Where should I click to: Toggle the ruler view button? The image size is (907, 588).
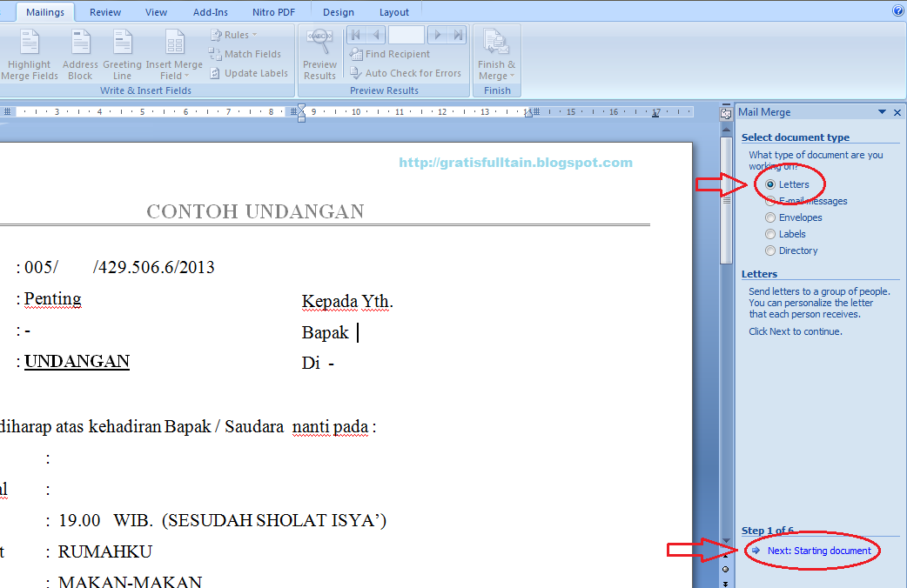click(725, 113)
